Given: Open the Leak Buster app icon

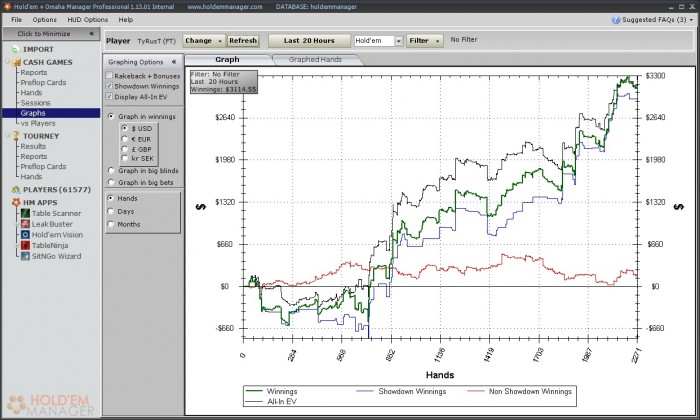Looking at the screenshot, I should (25, 224).
